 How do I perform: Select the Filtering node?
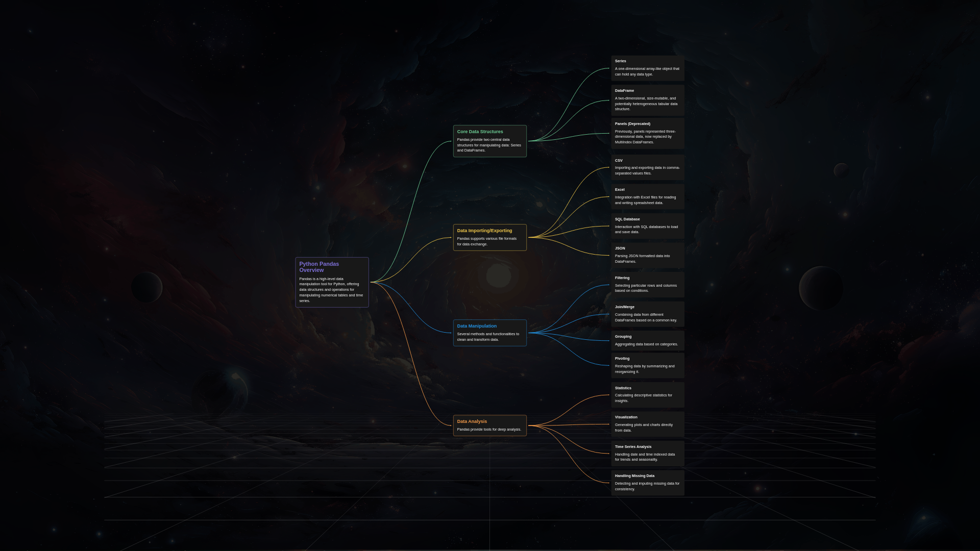click(647, 285)
